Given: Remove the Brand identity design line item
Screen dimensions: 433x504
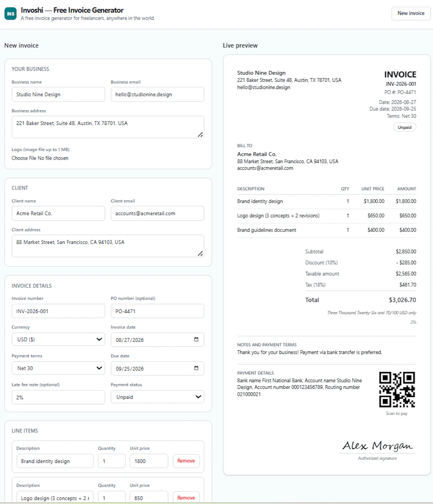Looking at the screenshot, I should (186, 461).
